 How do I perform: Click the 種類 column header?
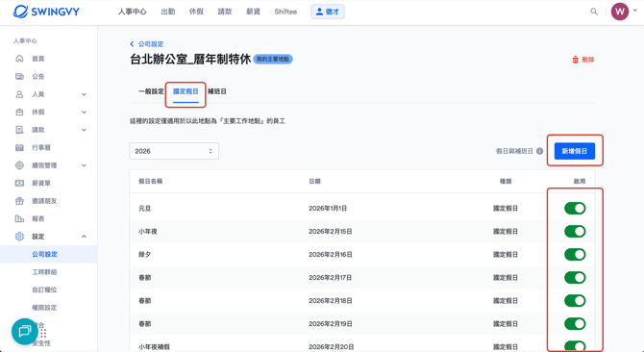(506, 181)
